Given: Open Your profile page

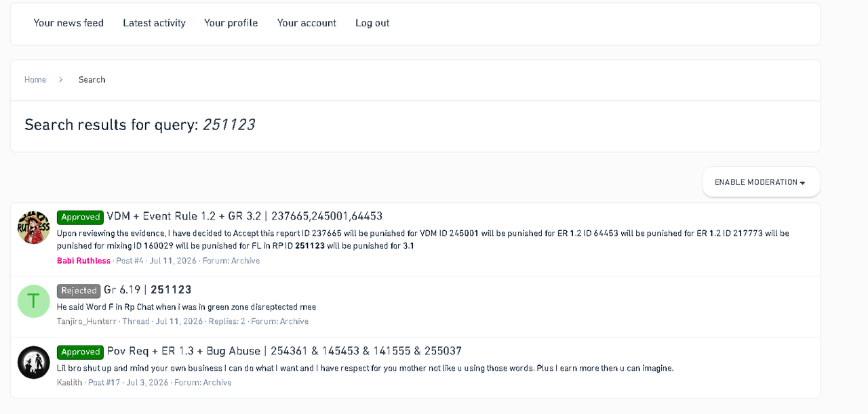Looking at the screenshot, I should 231,23.
